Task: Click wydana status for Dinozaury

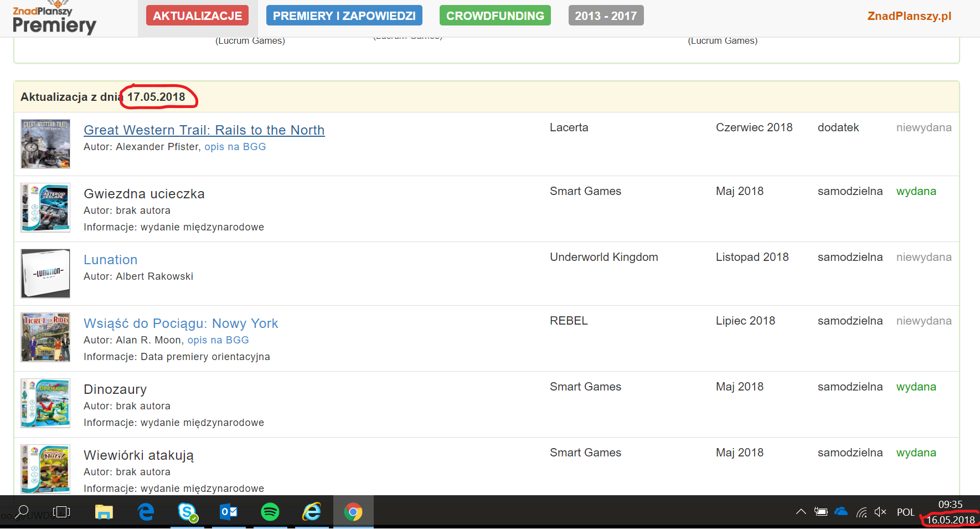Action: [x=916, y=387]
